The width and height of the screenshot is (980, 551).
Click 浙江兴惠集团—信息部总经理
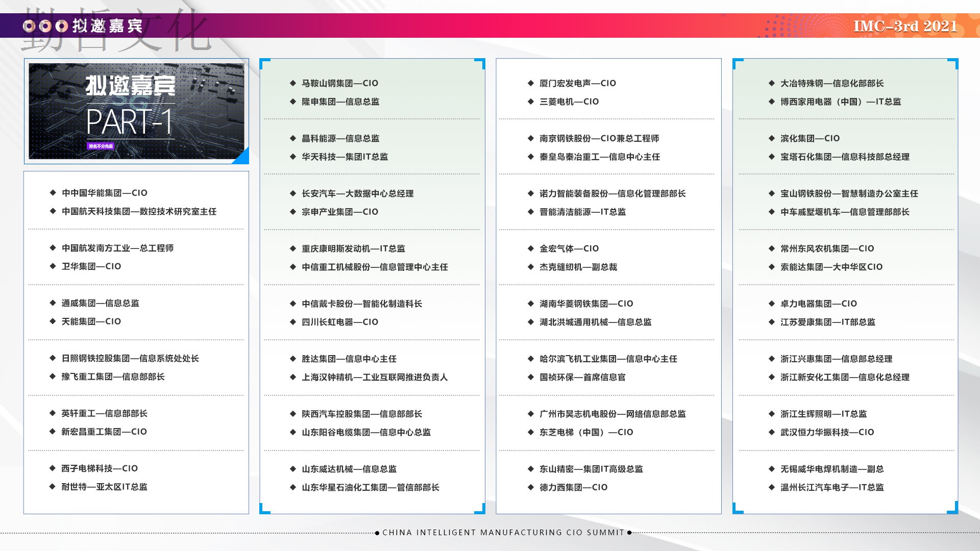pyautogui.click(x=837, y=359)
